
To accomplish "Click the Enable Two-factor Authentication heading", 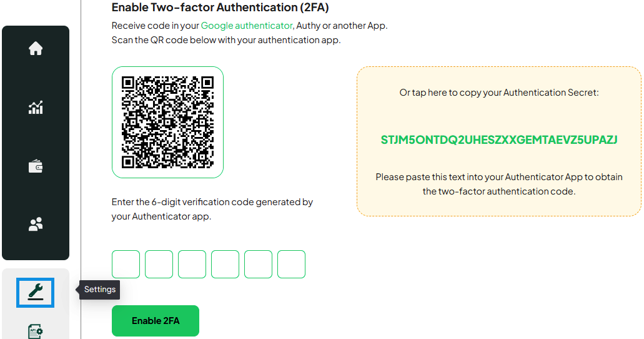I will point(220,8).
